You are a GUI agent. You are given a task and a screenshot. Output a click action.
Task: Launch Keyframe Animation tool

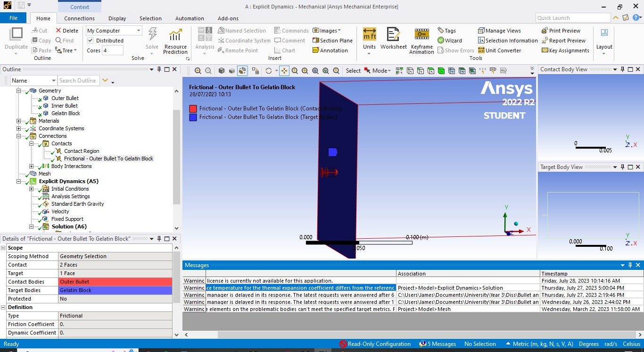(421, 41)
